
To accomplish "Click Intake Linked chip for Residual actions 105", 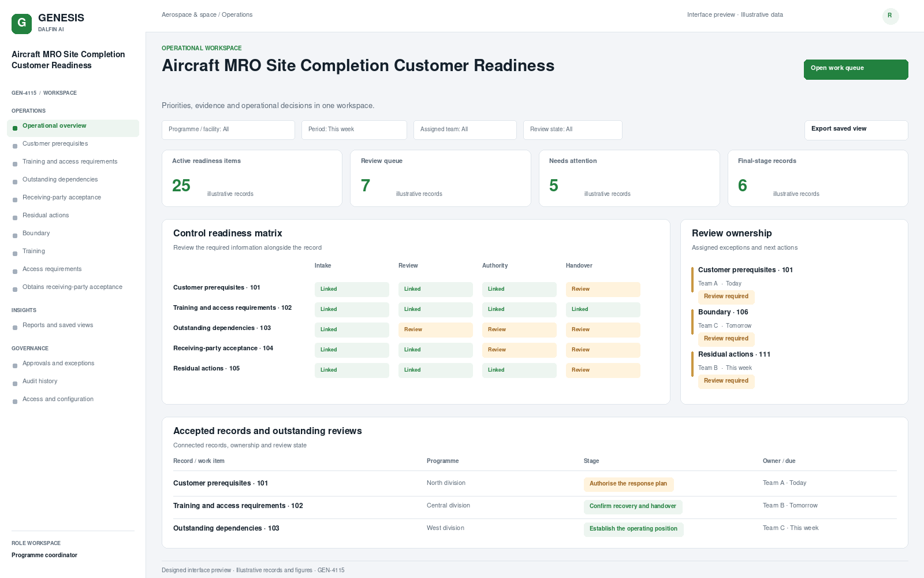I will 352,370.
